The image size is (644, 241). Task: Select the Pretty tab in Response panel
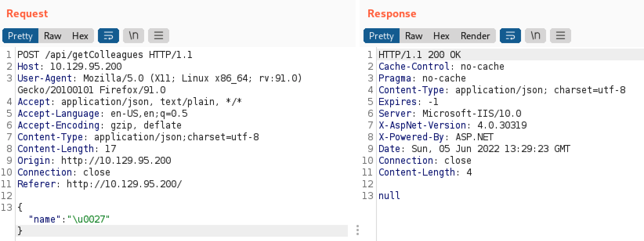point(382,36)
